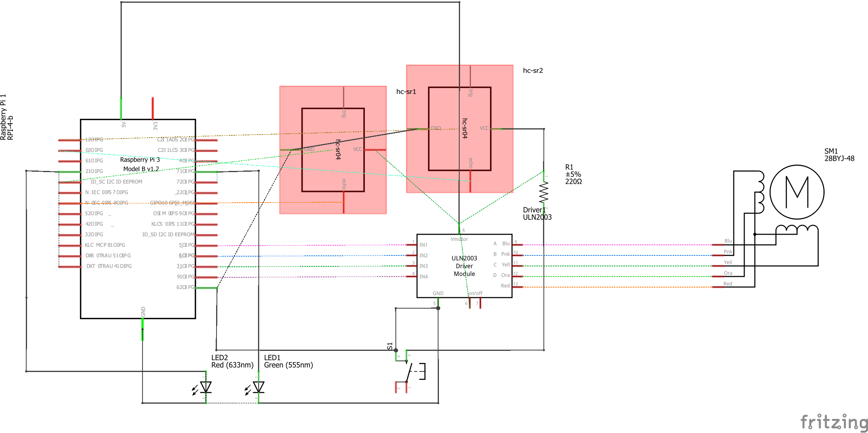Click the 'Yell' output label on the ULN2003
Image resolution: width=868 pixels, height=433 pixels.
(506, 265)
